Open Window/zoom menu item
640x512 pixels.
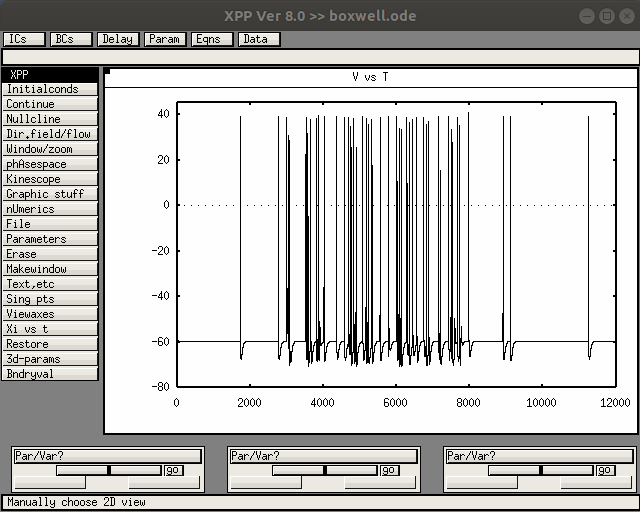tap(50, 149)
